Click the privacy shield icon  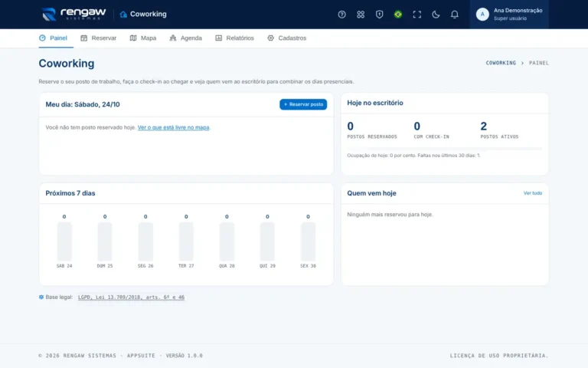click(x=379, y=15)
